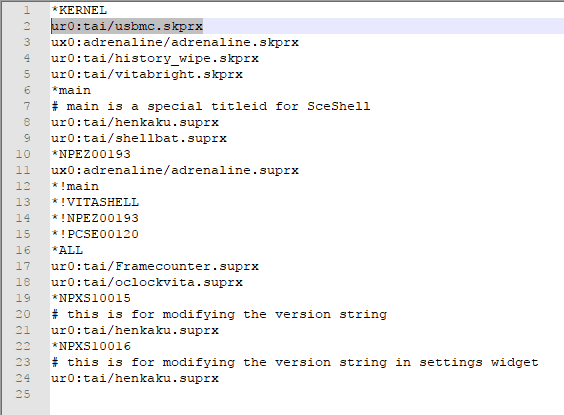Viewport: 564px width, 415px height.
Task: Click the *main section header
Action: (x=71, y=90)
